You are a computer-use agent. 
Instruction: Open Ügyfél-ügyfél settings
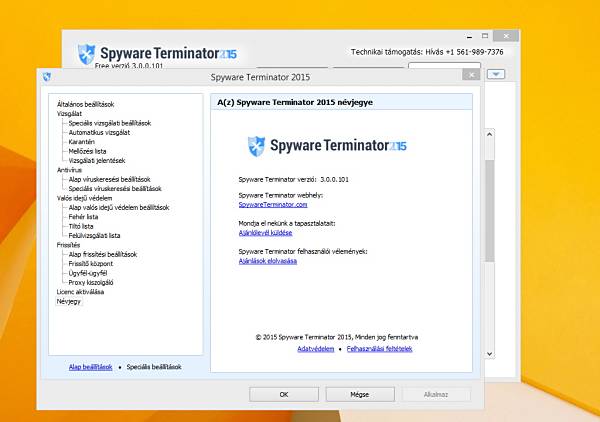(88, 273)
